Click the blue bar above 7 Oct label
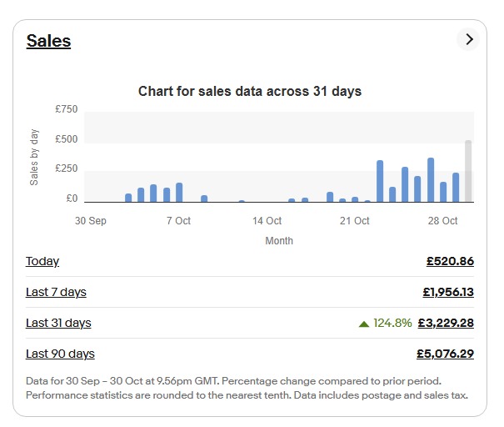The height and width of the screenshot is (427, 504). pos(179,193)
